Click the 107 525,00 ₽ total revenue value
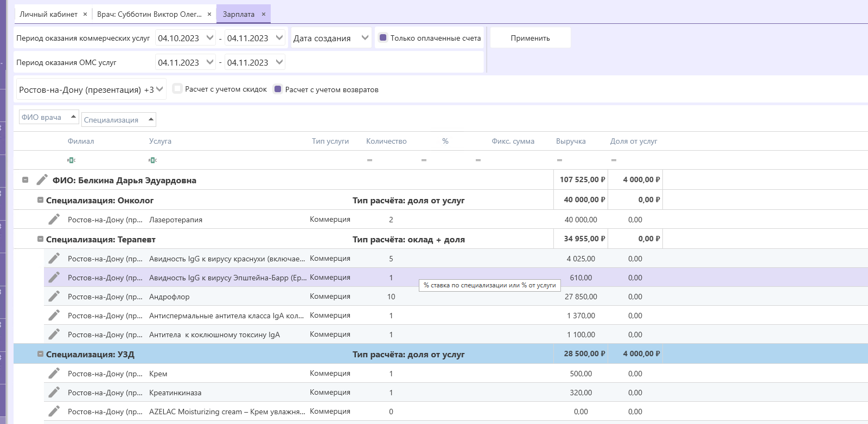Viewport: 868px width, 424px height. (582, 179)
